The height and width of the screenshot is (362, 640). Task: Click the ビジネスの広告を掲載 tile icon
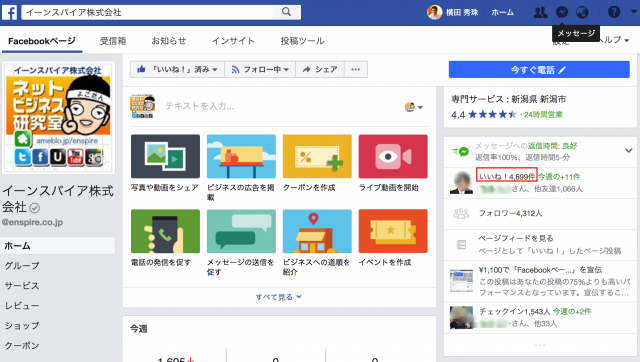[241, 156]
